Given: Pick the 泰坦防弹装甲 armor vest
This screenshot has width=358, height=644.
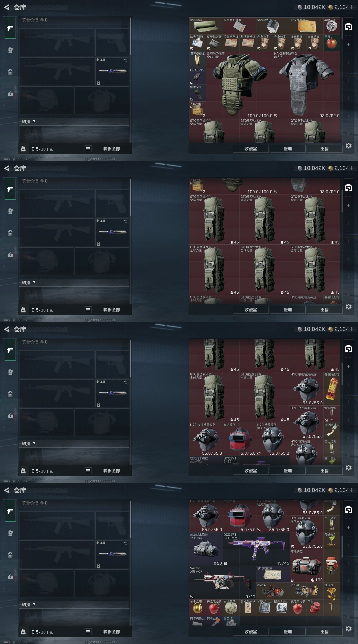Looking at the screenshot, I should click(239, 85).
